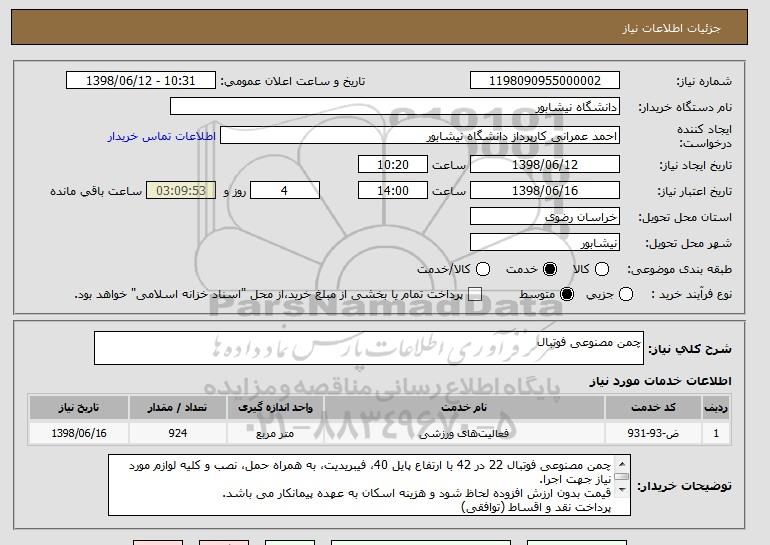Viewport: 770px width, 545px height.
Task: Choose متوسط purchase process type
Action: pos(567,295)
